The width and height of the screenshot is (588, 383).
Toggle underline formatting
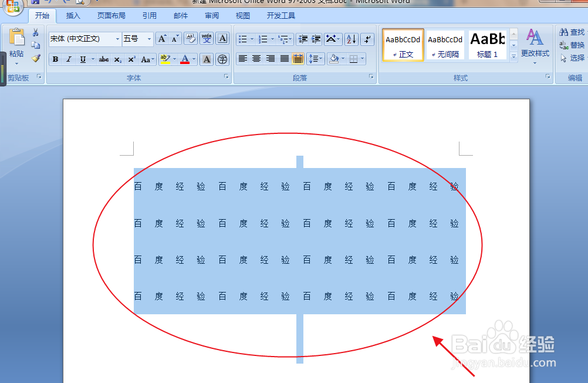click(x=83, y=59)
